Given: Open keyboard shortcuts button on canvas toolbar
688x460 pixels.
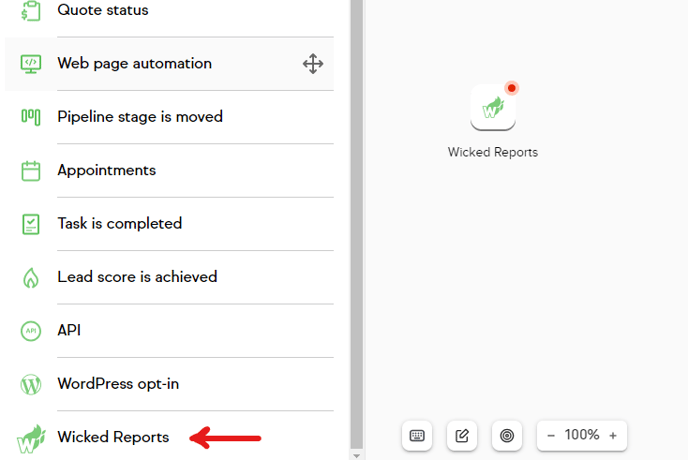Looking at the screenshot, I should (417, 435).
